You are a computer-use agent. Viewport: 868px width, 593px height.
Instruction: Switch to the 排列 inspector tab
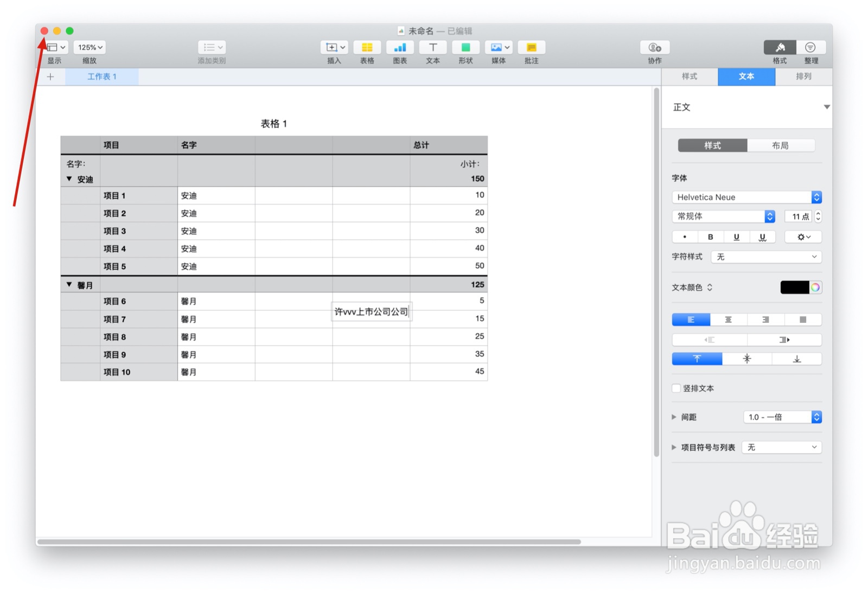click(x=803, y=76)
